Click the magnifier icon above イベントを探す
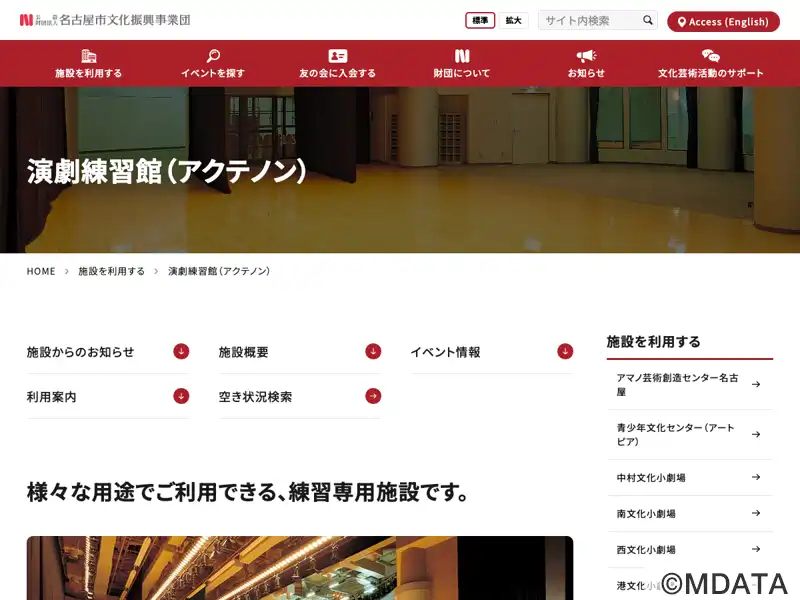 pos(213,56)
